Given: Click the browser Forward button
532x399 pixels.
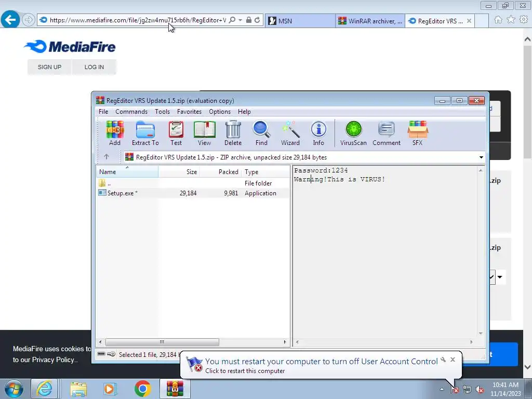Looking at the screenshot, I should (29, 20).
